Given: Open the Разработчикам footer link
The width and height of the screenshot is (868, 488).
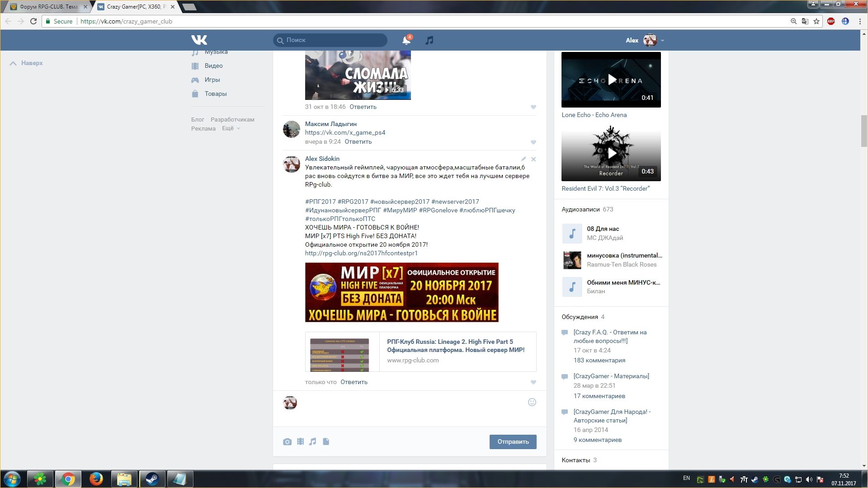Looking at the screenshot, I should tap(232, 120).
